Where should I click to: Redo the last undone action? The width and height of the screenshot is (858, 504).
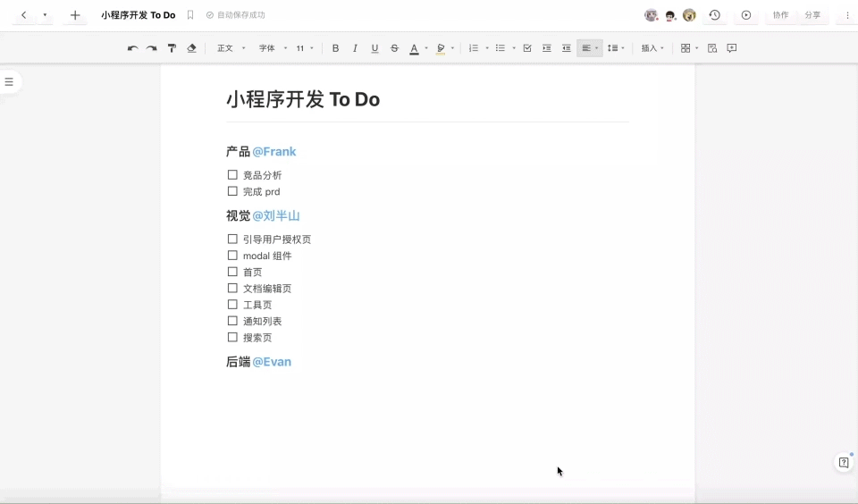152,48
